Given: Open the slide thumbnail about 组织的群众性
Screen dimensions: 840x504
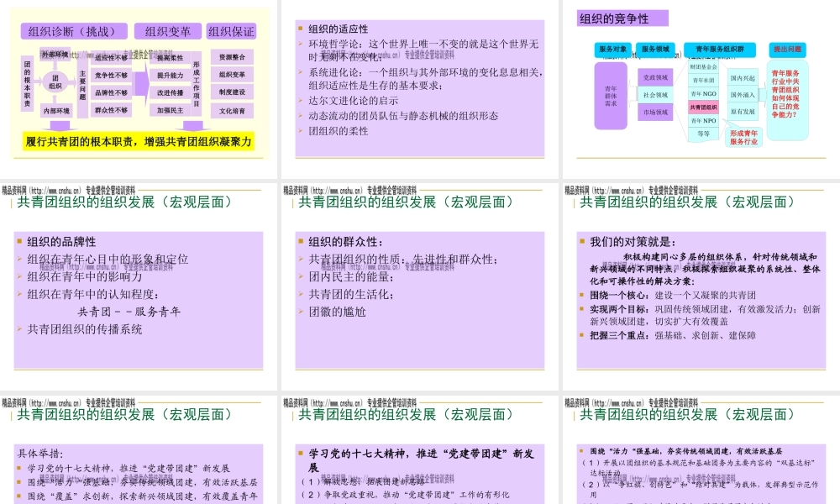Looking at the screenshot, I should coord(420,286).
